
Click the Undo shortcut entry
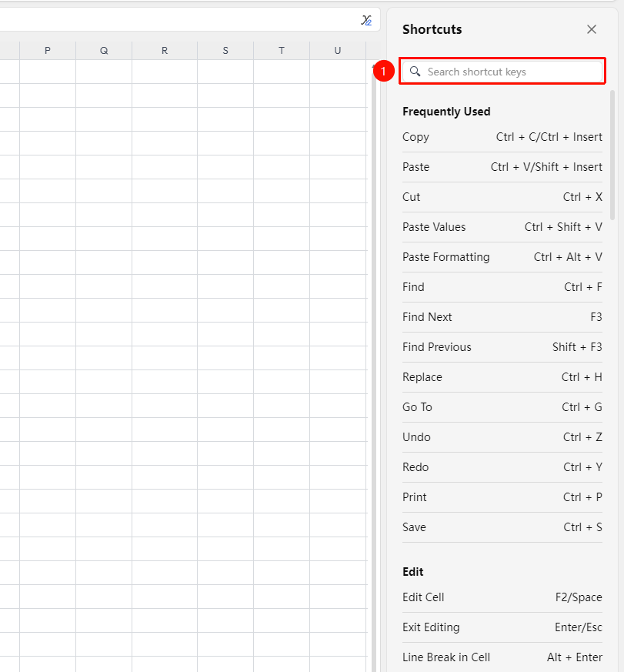point(502,437)
